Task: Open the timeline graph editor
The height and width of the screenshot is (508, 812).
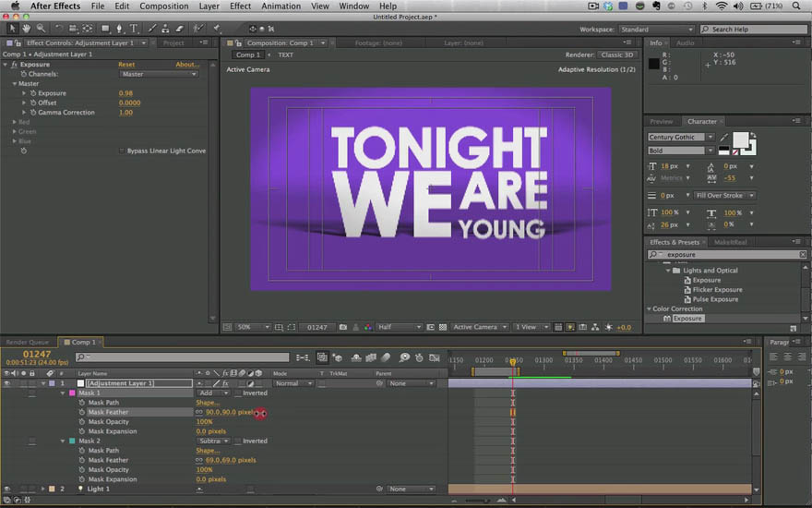Action: [435, 357]
